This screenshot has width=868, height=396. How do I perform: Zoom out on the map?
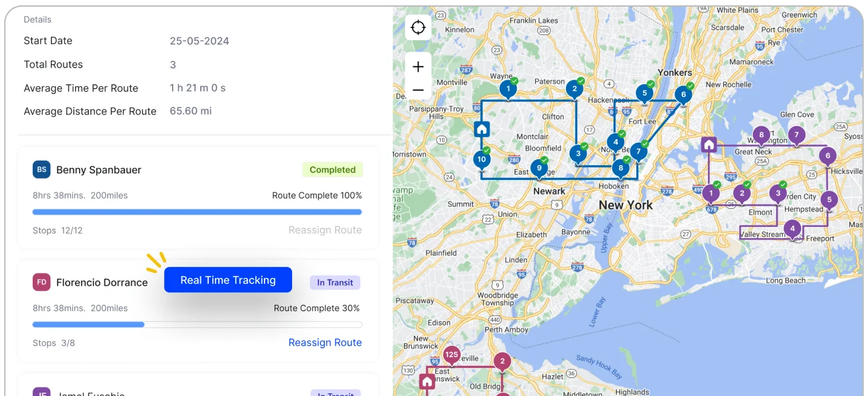coord(418,90)
